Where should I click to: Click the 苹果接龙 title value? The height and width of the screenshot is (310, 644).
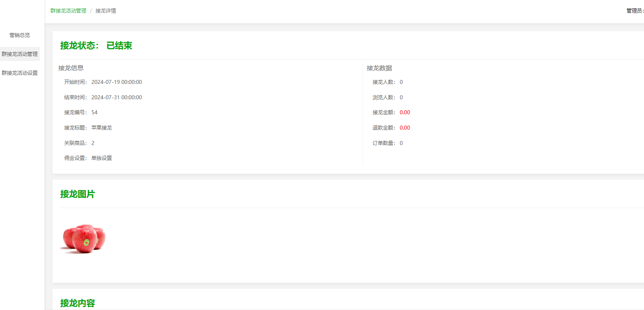pyautogui.click(x=102, y=128)
